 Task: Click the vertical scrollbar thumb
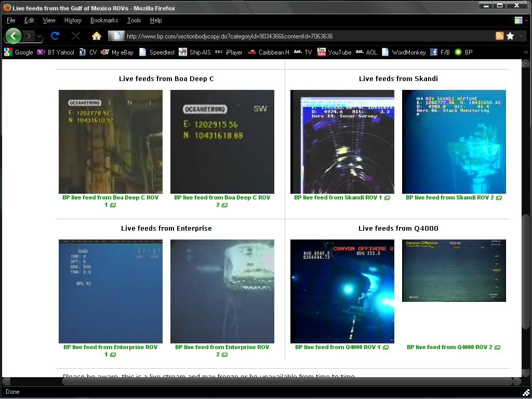coord(526,271)
